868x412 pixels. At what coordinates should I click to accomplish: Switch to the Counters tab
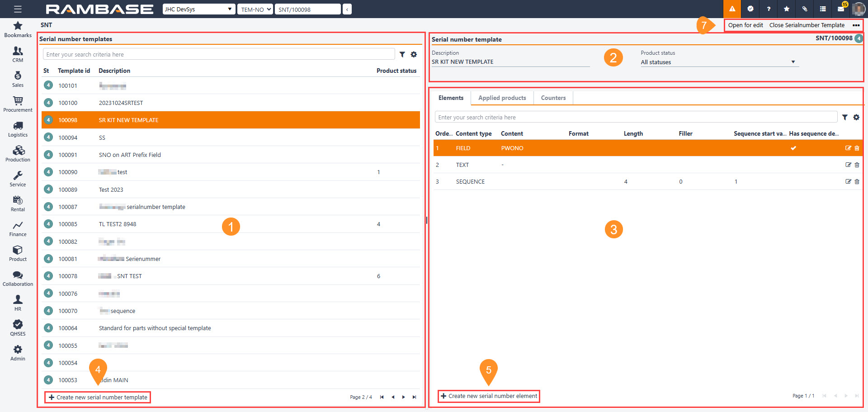(x=553, y=98)
